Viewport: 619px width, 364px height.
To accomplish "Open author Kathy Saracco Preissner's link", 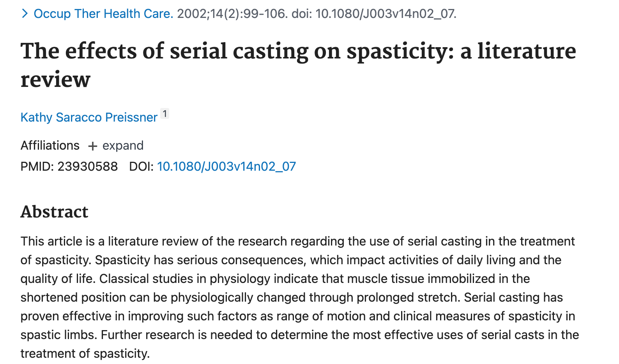I will (89, 117).
